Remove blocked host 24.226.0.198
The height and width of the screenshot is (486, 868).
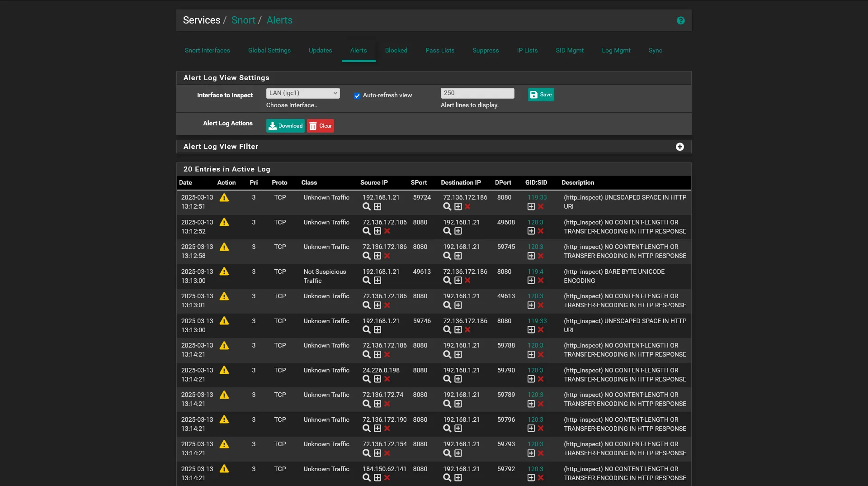coord(387,379)
